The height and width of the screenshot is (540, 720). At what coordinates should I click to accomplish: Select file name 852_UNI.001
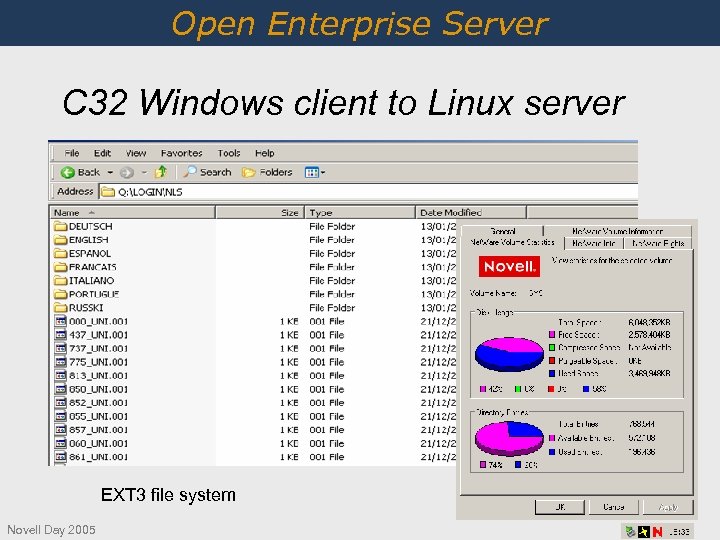pyautogui.click(x=98, y=403)
